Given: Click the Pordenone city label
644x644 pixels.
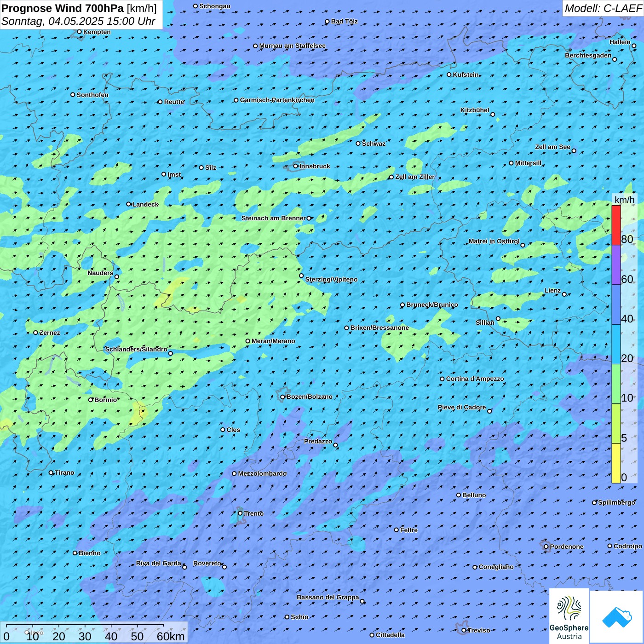Looking at the screenshot, I should (x=567, y=546).
